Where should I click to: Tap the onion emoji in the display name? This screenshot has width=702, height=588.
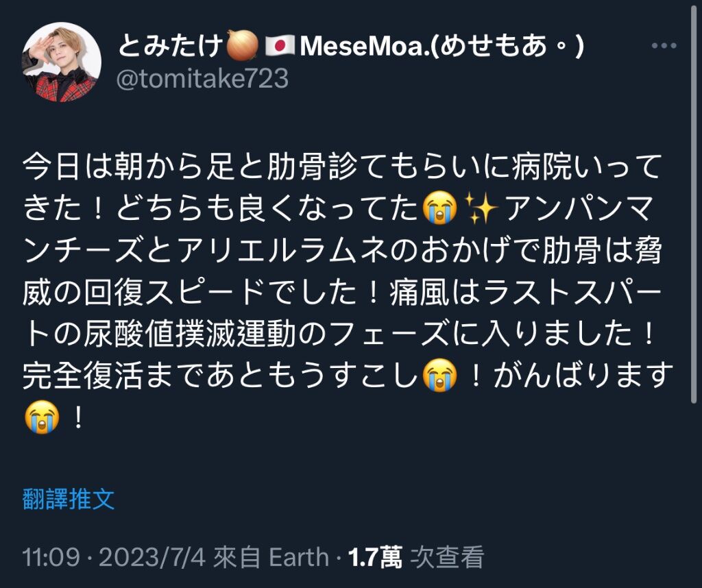pos(242,45)
